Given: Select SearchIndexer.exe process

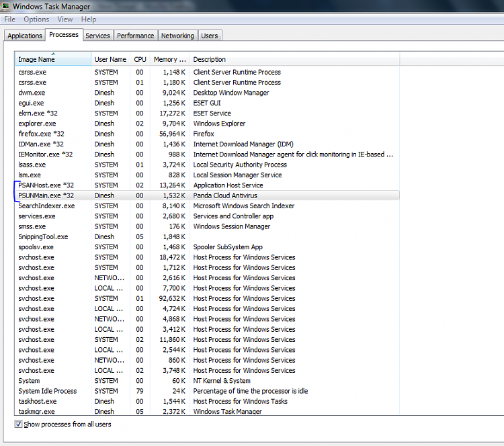Looking at the screenshot, I should click(x=208, y=206).
